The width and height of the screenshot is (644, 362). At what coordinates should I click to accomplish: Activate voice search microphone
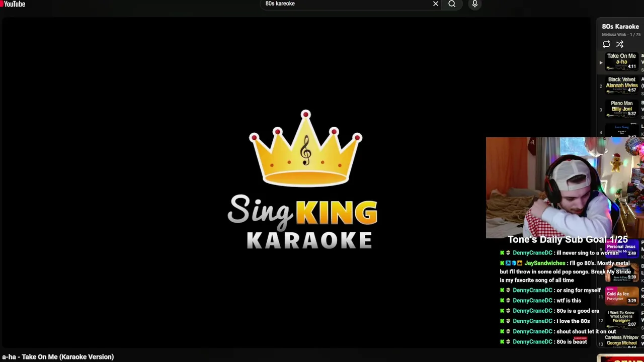[x=475, y=4]
